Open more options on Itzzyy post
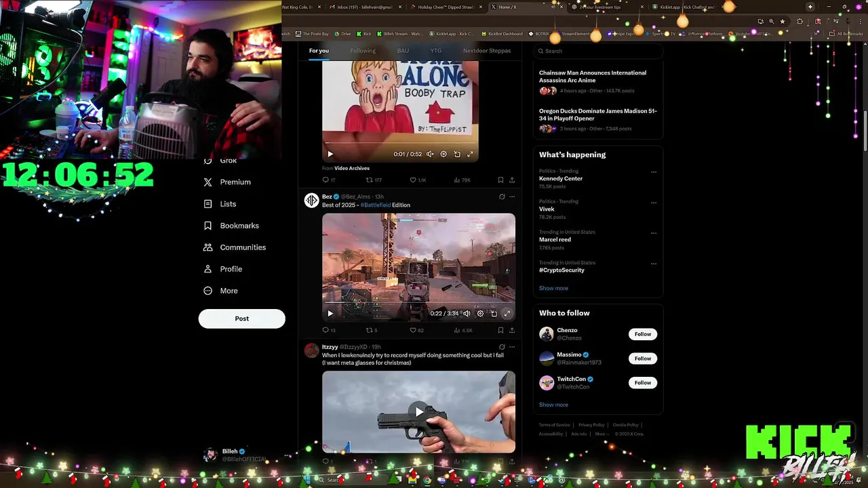The image size is (868, 488). coord(512,347)
